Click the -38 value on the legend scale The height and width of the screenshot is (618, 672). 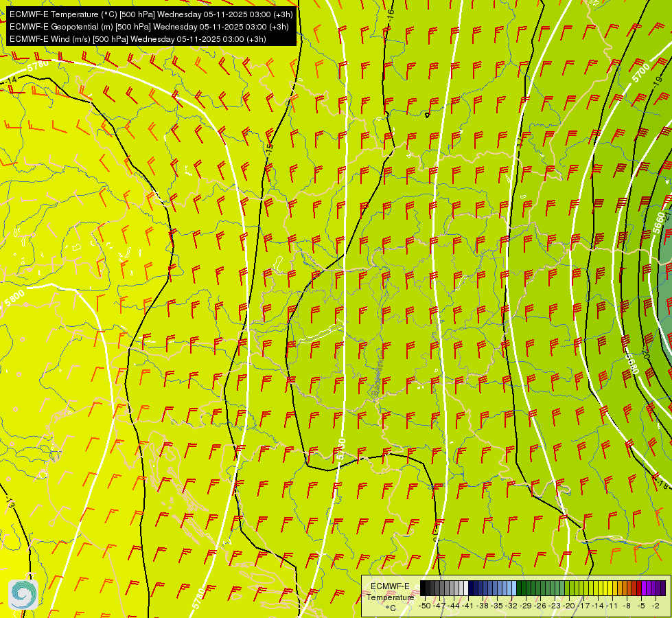(482, 606)
